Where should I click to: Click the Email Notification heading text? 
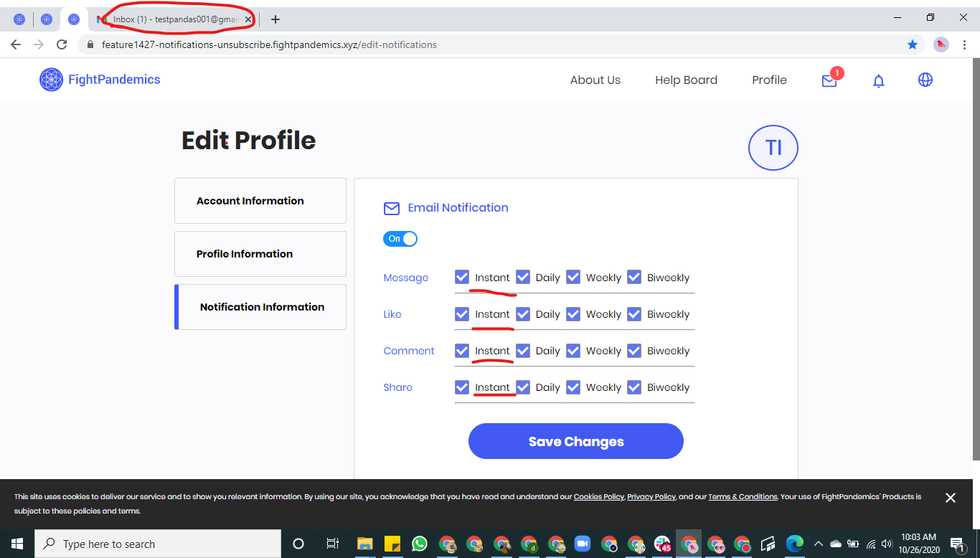458,208
